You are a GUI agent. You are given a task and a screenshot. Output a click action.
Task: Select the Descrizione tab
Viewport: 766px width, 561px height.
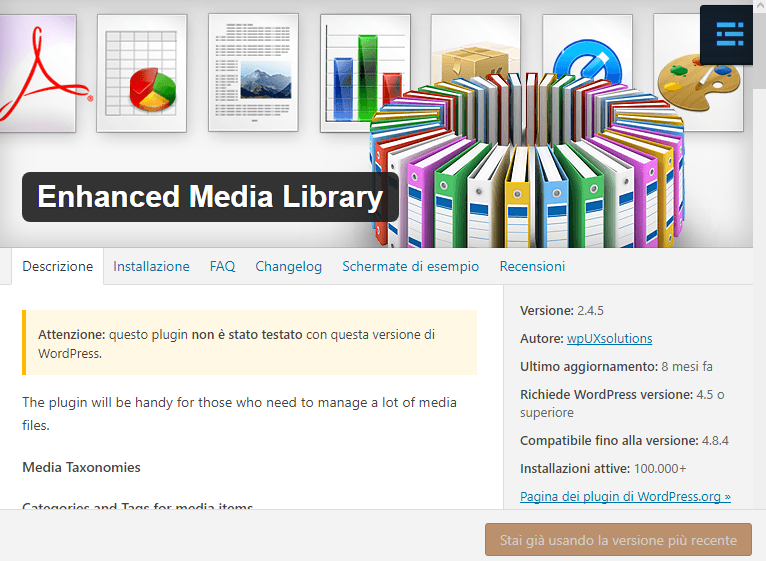coord(58,266)
